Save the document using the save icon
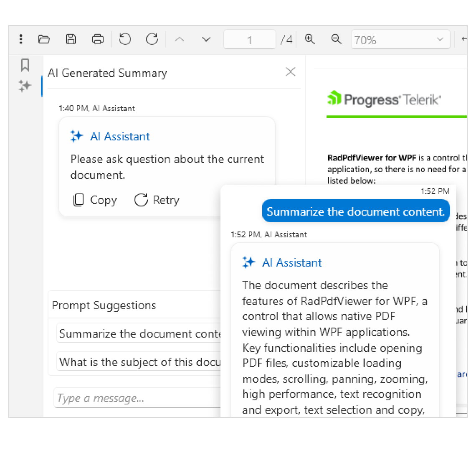 (x=71, y=39)
